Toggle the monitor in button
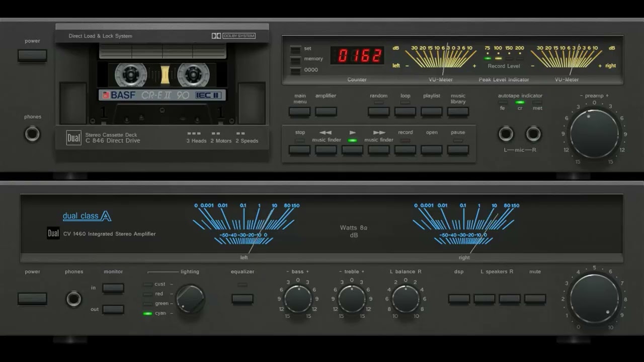 tap(113, 288)
